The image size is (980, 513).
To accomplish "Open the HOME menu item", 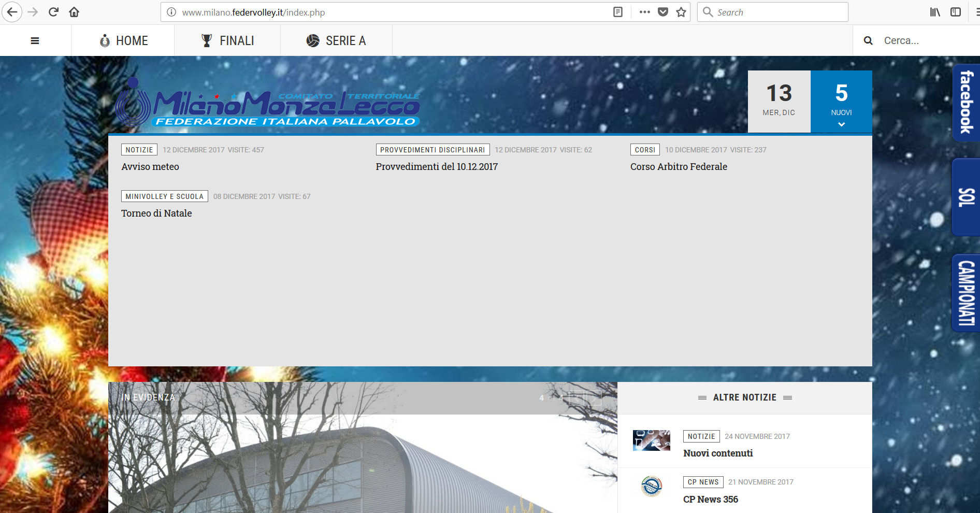I will (x=123, y=40).
